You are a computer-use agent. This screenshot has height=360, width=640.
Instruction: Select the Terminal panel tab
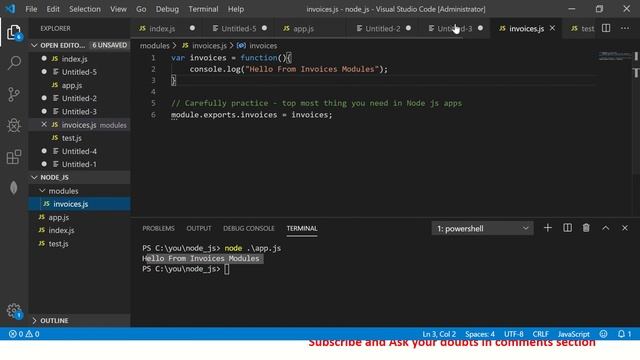click(302, 229)
